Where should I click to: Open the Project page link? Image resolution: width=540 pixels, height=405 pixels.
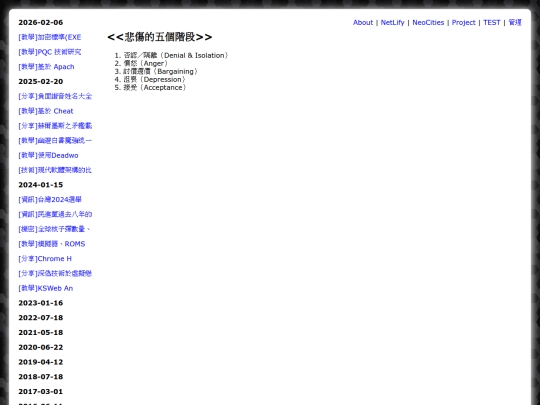(x=463, y=22)
